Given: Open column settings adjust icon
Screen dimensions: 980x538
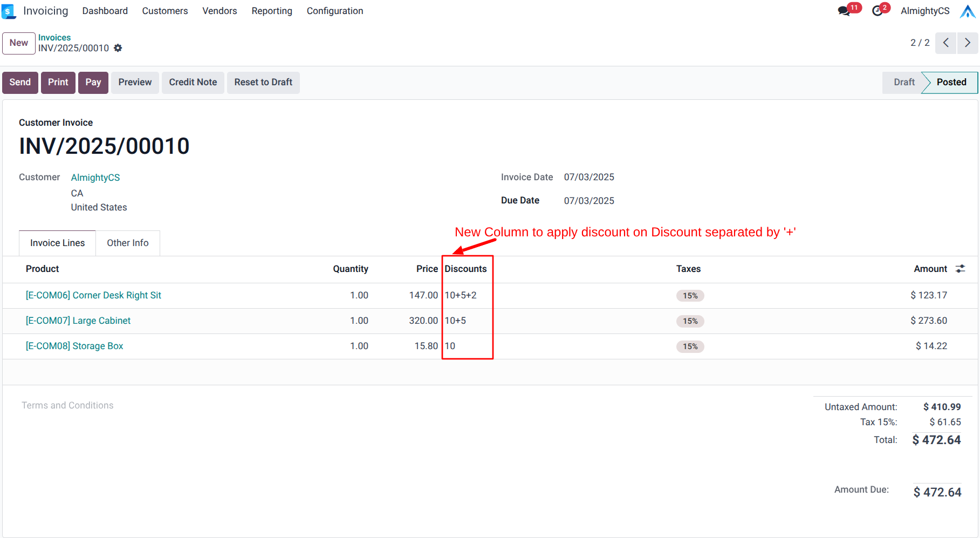Looking at the screenshot, I should click(961, 269).
